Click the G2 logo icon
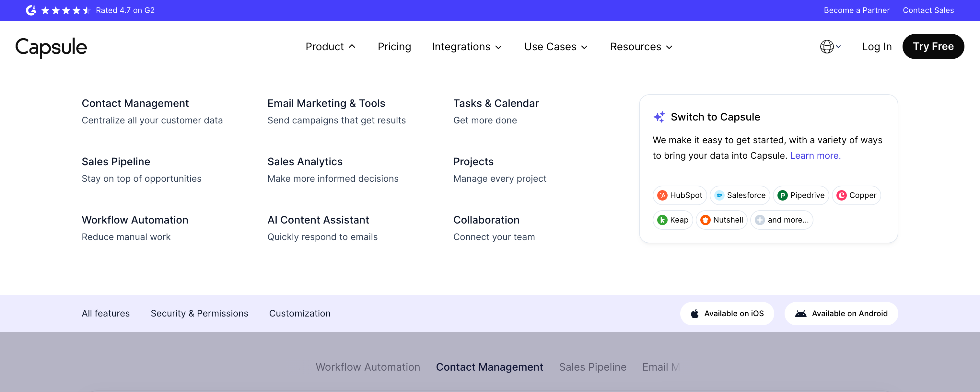 pyautogui.click(x=31, y=10)
